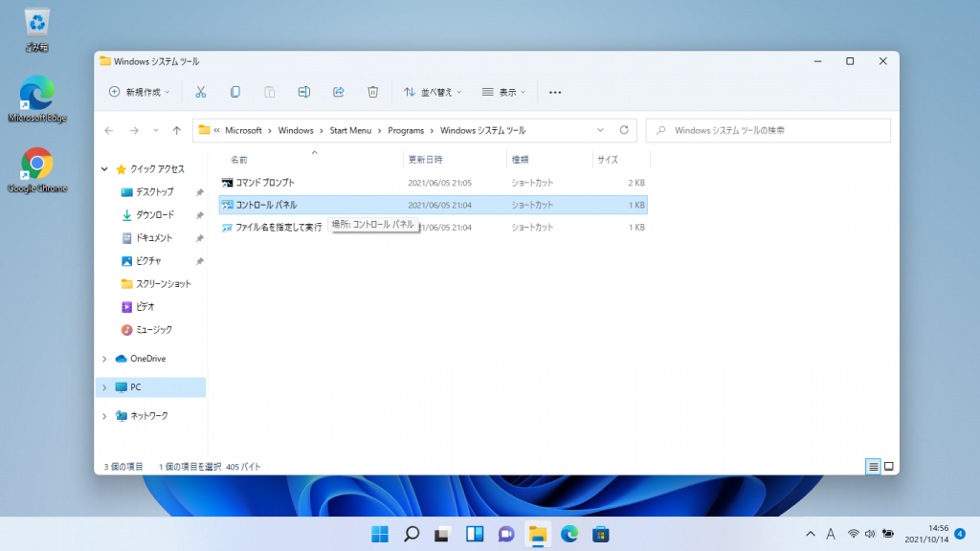Viewport: 980px width, 551px height.
Task: Select the コマンド プロンプト shortcut
Action: click(x=434, y=183)
